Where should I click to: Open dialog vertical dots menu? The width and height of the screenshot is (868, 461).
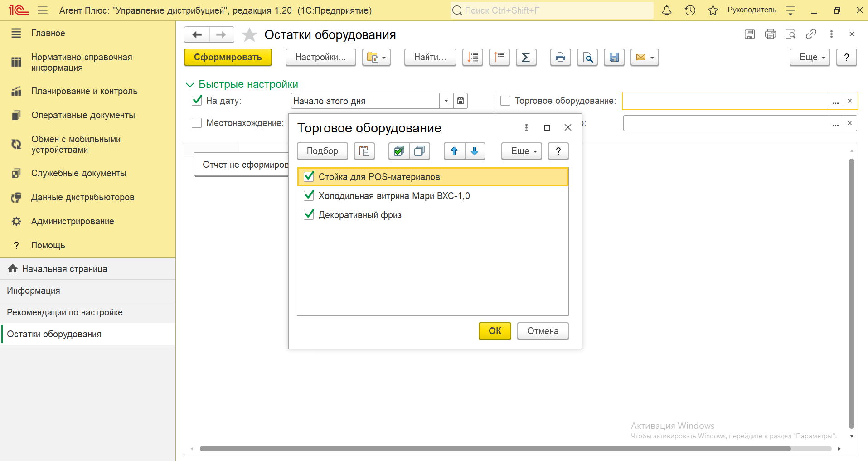point(526,128)
